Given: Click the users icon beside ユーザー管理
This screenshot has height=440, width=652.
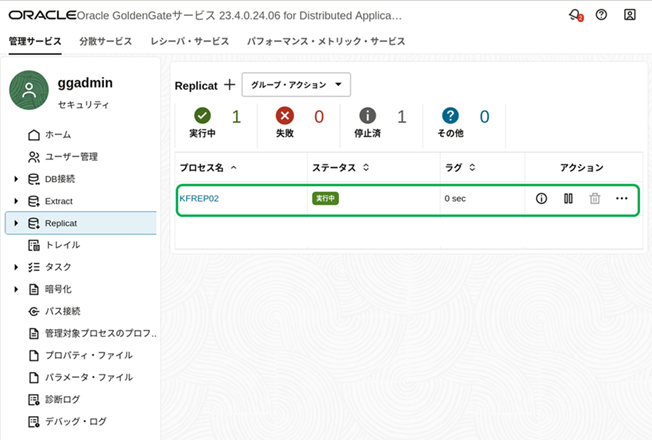Looking at the screenshot, I should [x=34, y=157].
